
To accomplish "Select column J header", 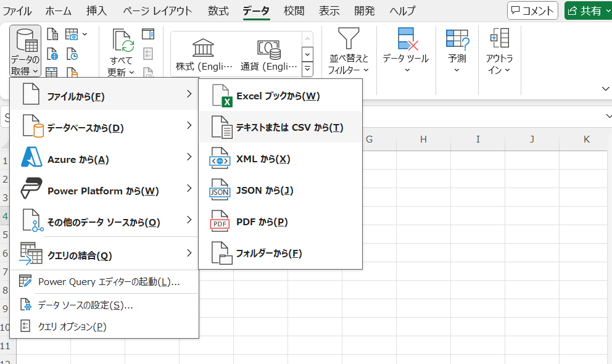I will click(532, 139).
